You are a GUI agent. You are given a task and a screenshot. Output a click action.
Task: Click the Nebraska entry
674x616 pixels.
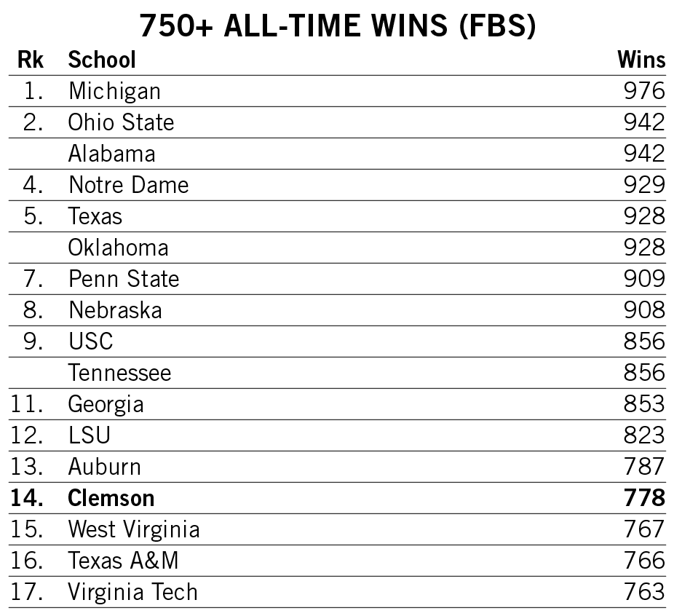[x=115, y=310]
